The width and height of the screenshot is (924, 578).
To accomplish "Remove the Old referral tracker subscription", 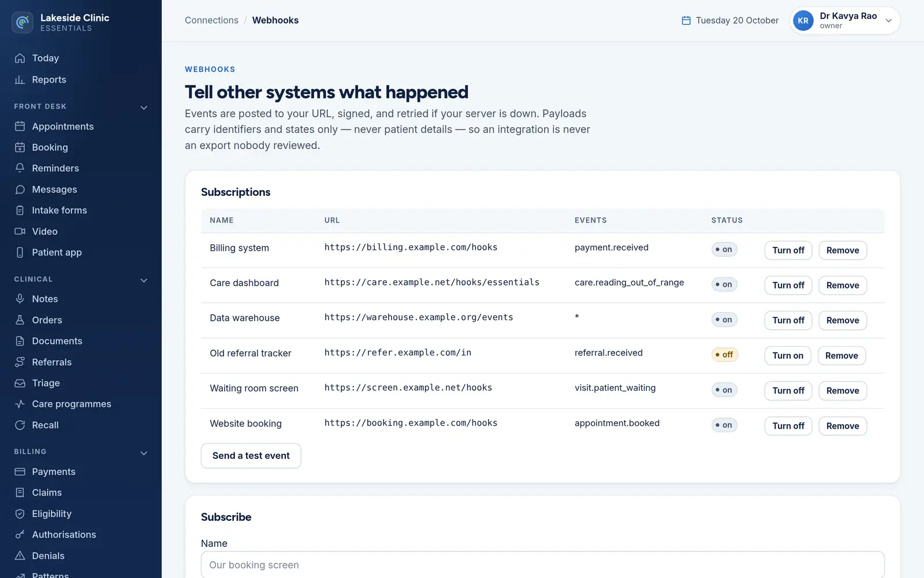I will point(841,355).
